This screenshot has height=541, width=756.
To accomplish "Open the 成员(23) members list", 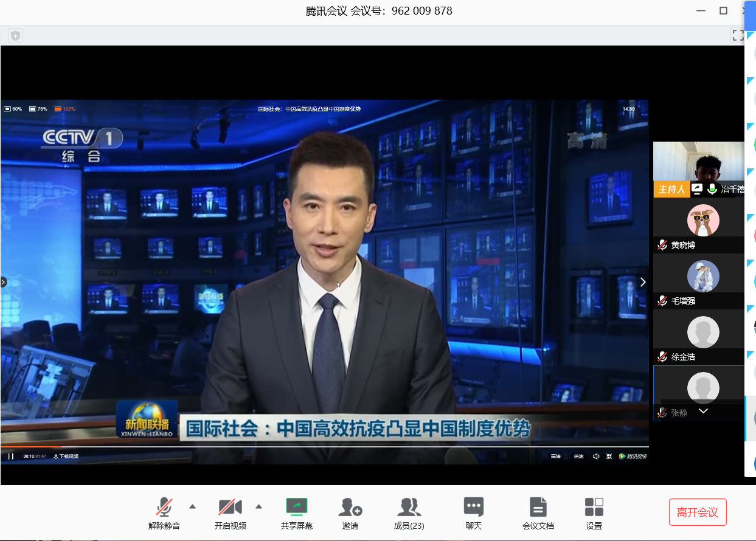I will tap(409, 507).
